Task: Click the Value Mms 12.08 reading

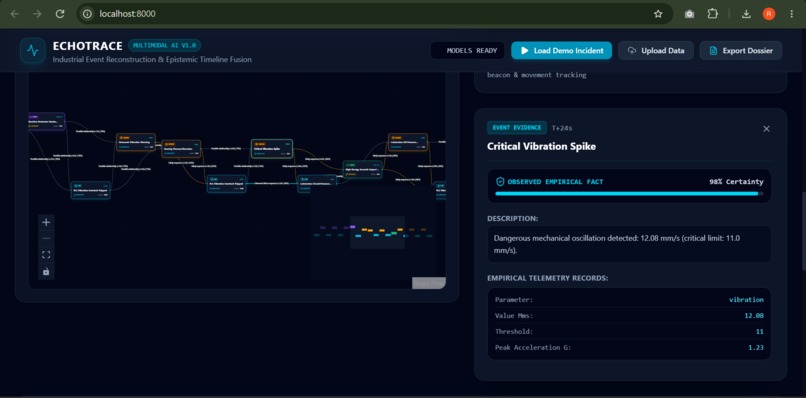Action: pos(754,315)
